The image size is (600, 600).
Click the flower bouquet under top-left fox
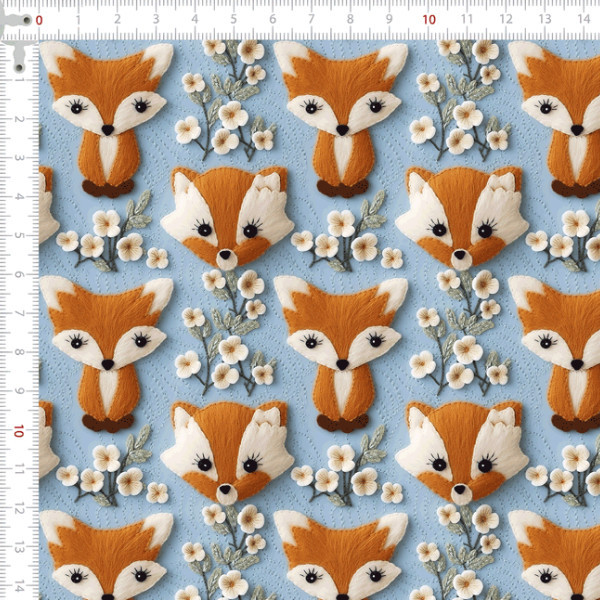(x=113, y=232)
